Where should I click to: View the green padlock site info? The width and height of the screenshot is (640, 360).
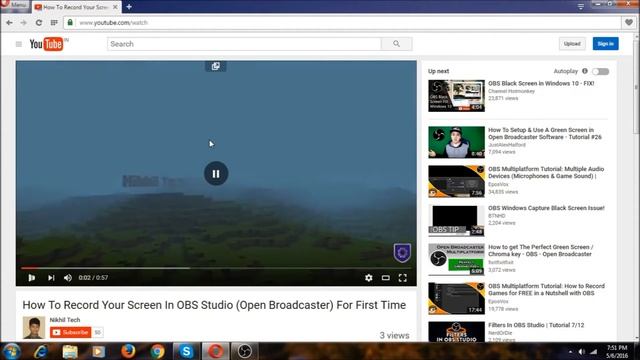[70, 22]
